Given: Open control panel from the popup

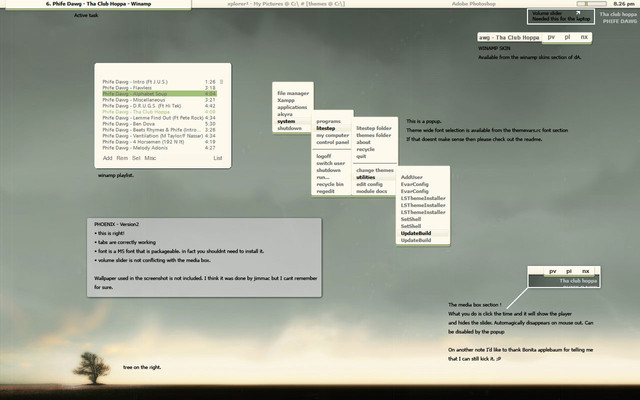Looking at the screenshot, I should (332, 142).
